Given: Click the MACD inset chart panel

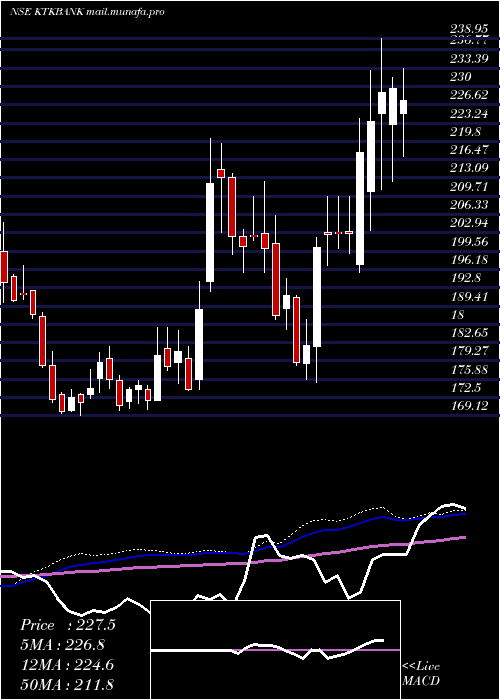Looking at the screenshot, I should pyautogui.click(x=275, y=650).
